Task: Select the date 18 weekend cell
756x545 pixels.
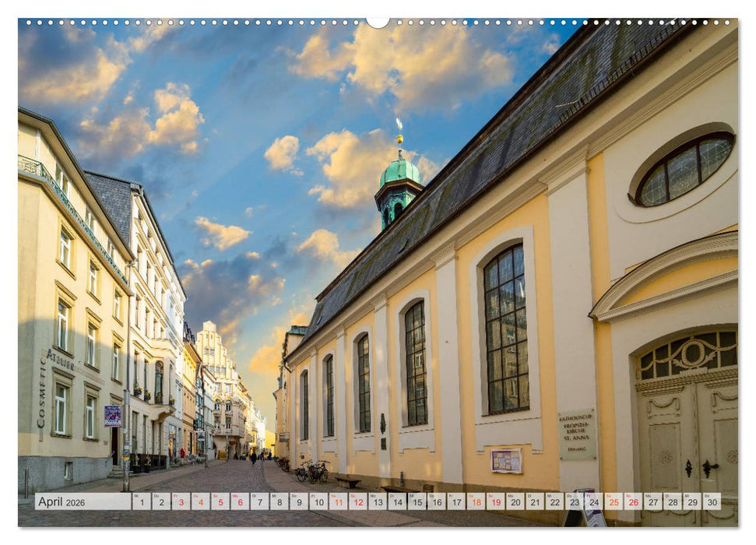Action: [476, 502]
